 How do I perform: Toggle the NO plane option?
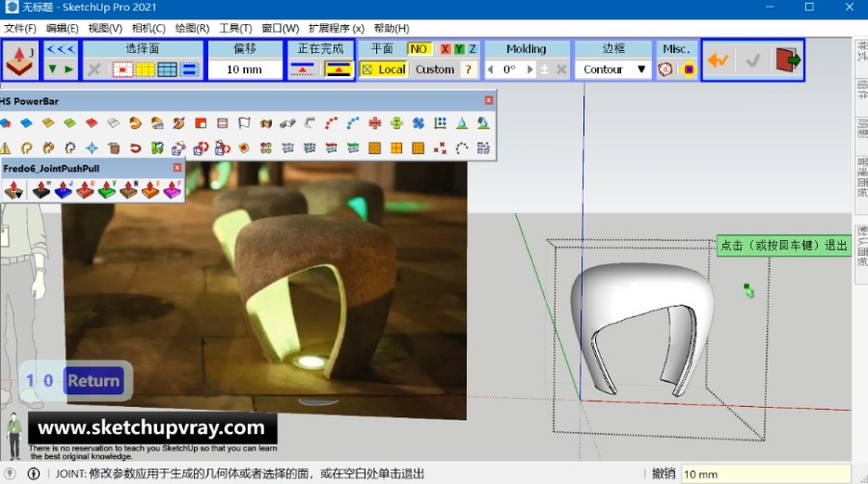pos(419,48)
